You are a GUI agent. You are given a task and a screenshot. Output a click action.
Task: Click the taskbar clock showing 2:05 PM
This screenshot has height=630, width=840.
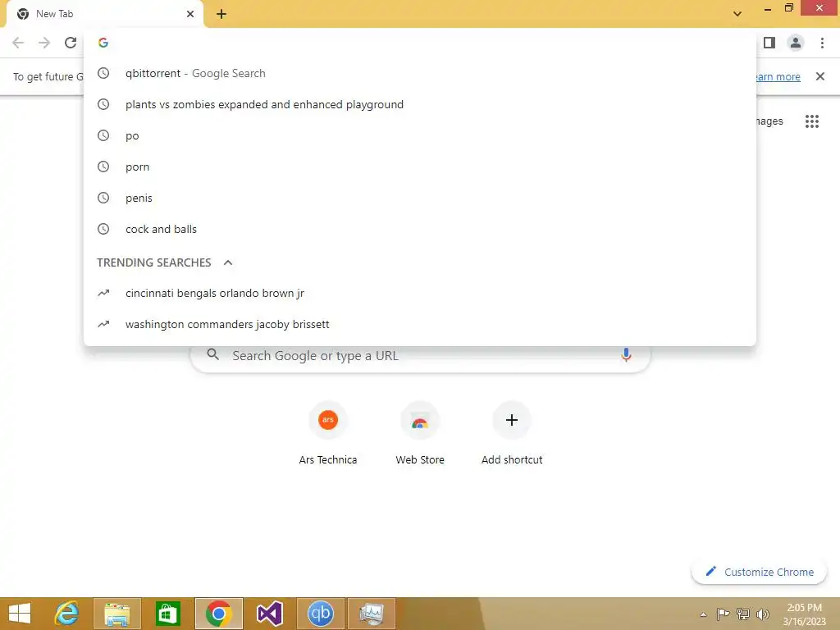(804, 614)
